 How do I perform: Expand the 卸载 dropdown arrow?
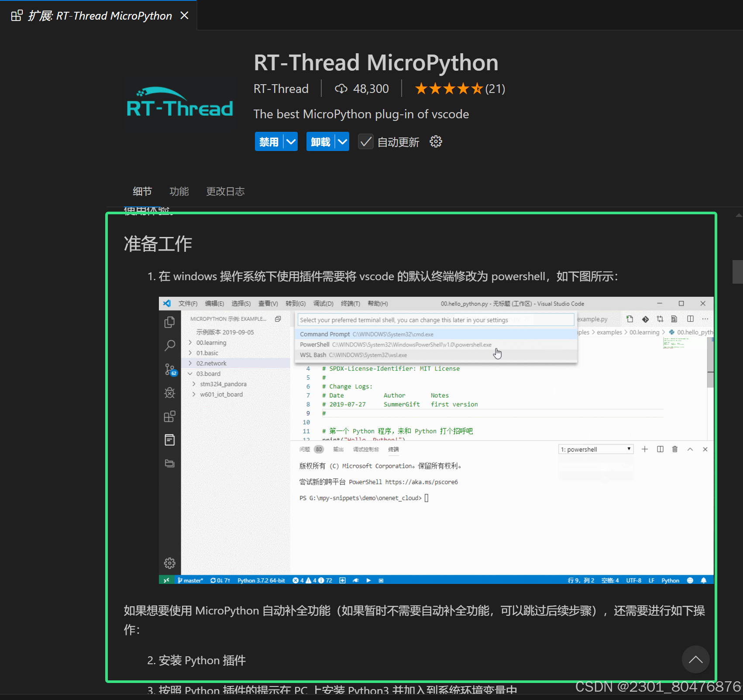pyautogui.click(x=342, y=142)
